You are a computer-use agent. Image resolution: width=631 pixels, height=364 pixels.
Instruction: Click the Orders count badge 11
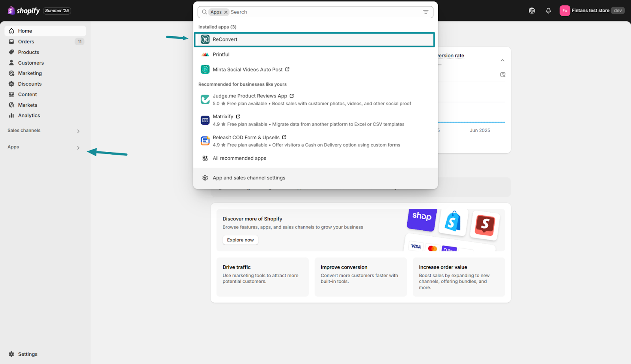(x=80, y=41)
